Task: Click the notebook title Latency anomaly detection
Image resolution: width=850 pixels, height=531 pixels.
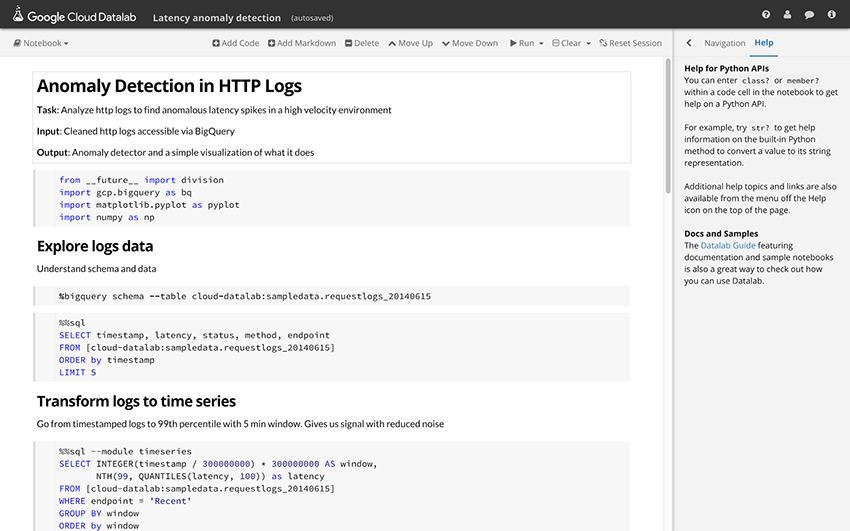Action: coord(217,18)
